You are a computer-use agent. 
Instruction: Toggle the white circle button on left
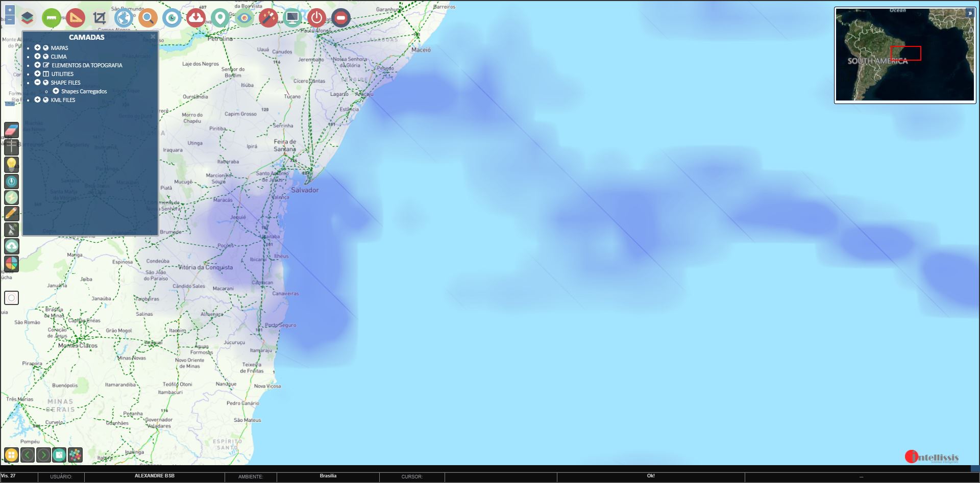[x=11, y=298]
